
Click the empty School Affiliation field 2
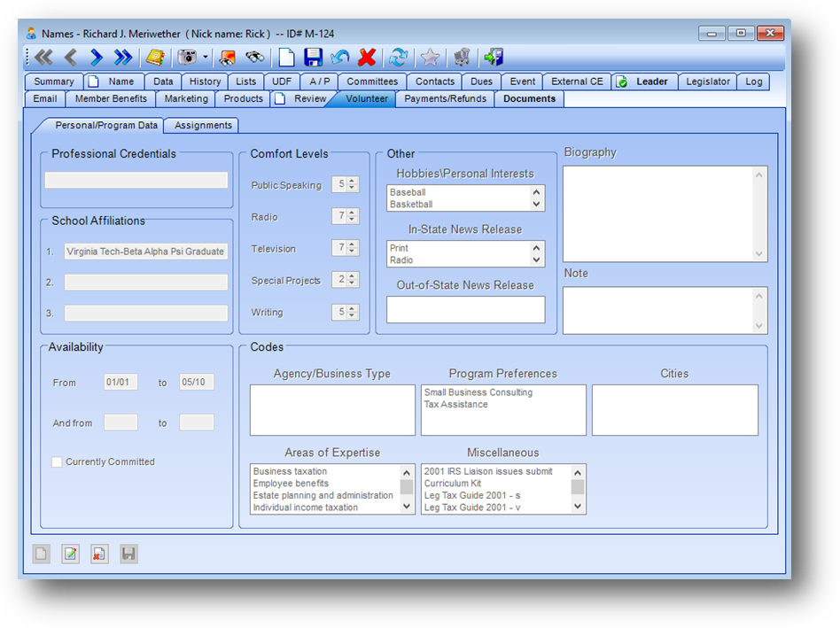coord(145,283)
